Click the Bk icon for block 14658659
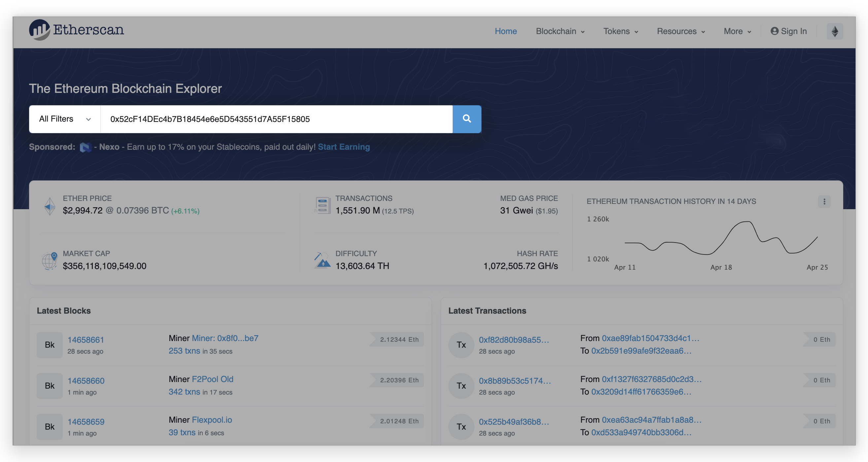The image size is (868, 462). pos(50,427)
